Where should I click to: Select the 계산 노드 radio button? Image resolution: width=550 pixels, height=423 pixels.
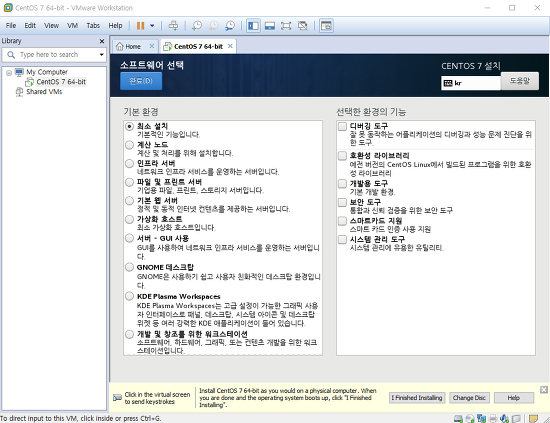(129, 145)
